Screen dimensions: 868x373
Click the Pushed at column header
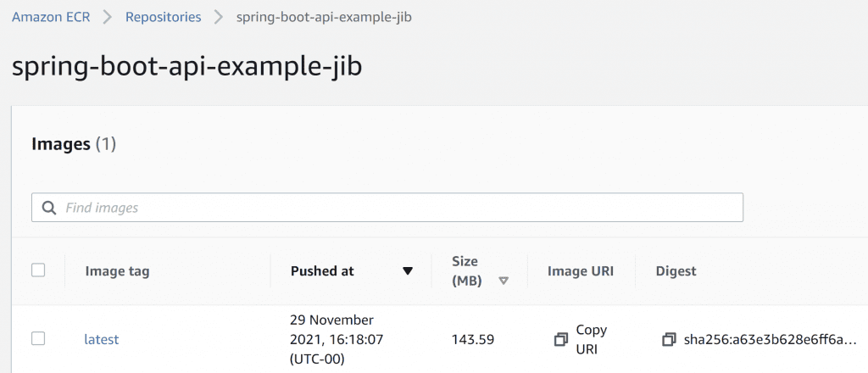pos(322,271)
